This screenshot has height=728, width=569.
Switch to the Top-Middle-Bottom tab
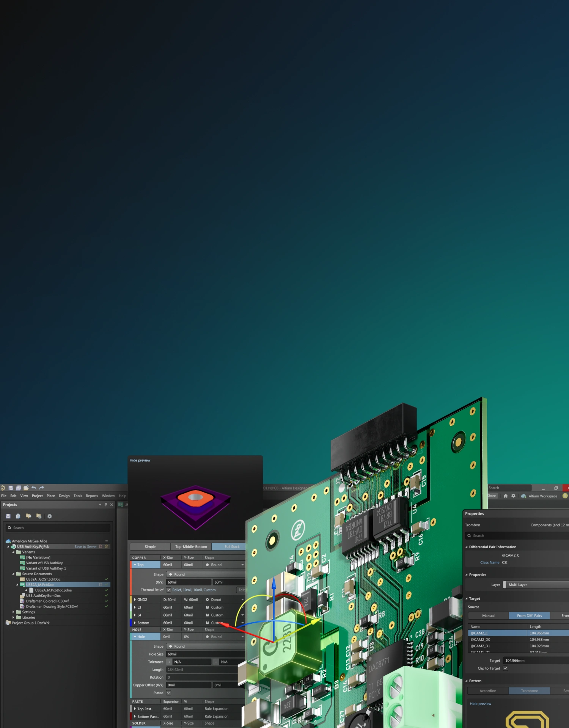pyautogui.click(x=191, y=547)
